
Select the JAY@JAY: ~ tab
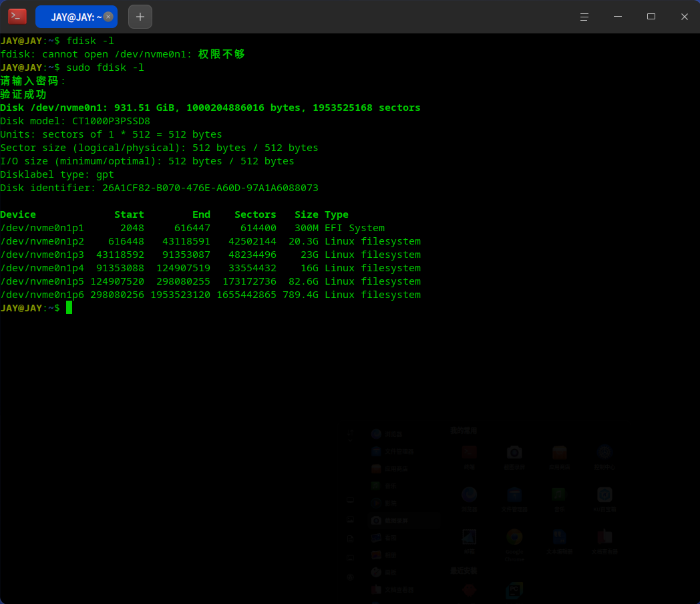(x=76, y=17)
